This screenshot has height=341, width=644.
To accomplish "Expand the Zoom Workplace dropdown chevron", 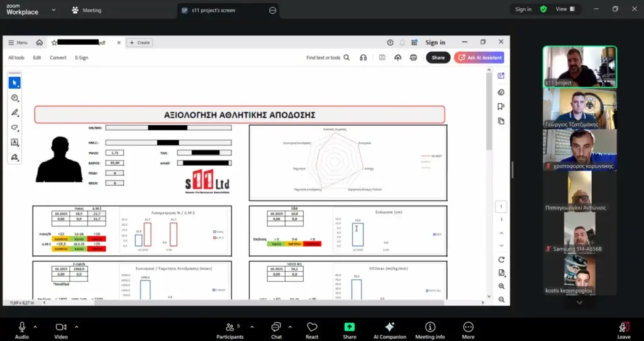I will (x=53, y=10).
